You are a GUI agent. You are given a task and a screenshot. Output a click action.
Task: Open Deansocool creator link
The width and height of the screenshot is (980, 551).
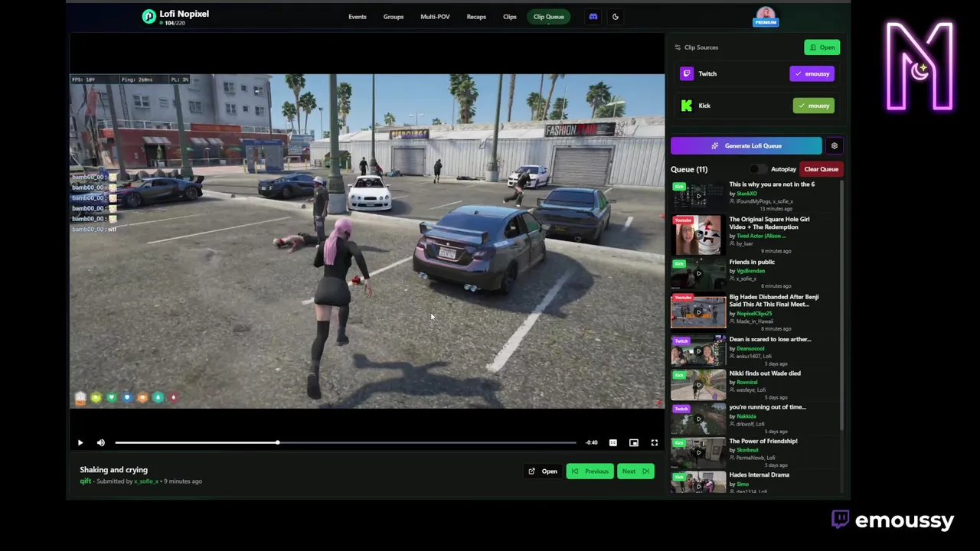750,348
